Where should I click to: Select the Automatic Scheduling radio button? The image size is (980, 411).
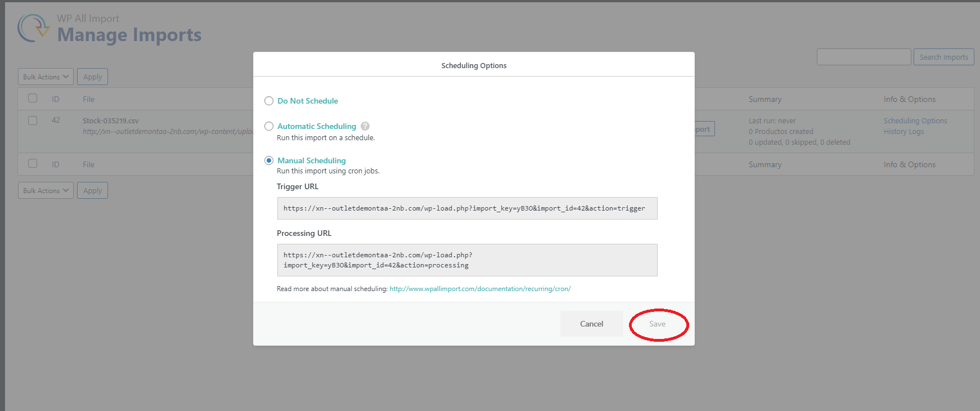point(269,126)
